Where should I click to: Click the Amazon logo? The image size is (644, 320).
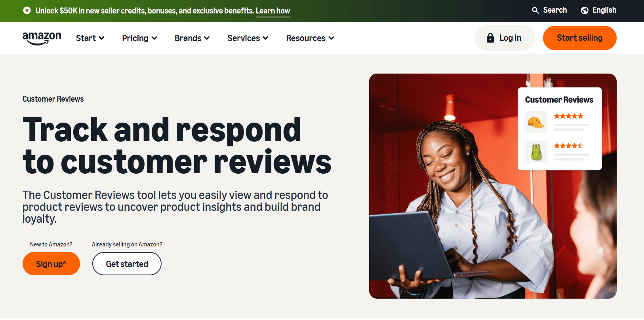(42, 38)
